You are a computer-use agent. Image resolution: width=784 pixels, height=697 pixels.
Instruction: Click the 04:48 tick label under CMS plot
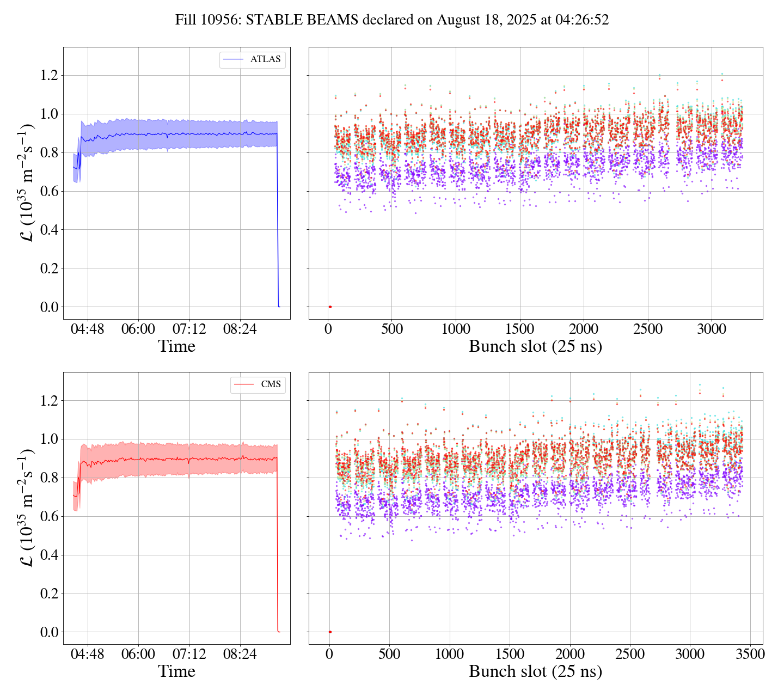(x=88, y=654)
